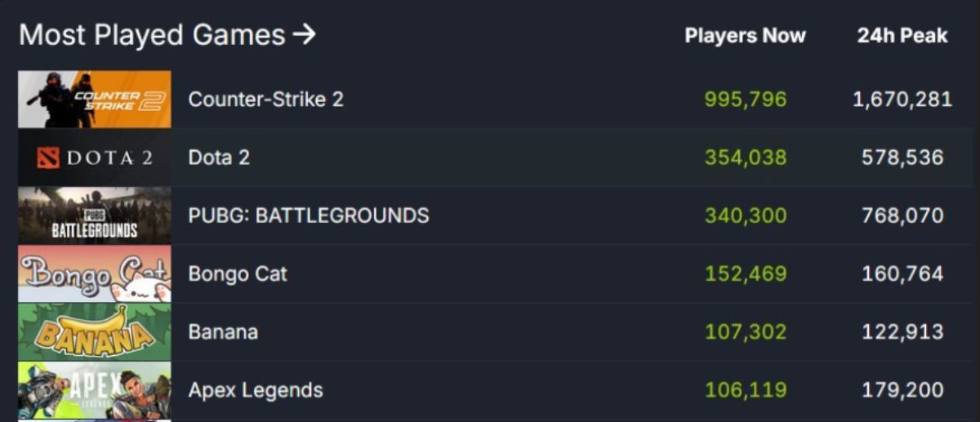Open the Bongo Cat game name
Image resolution: width=980 pixels, height=422 pixels.
click(238, 273)
